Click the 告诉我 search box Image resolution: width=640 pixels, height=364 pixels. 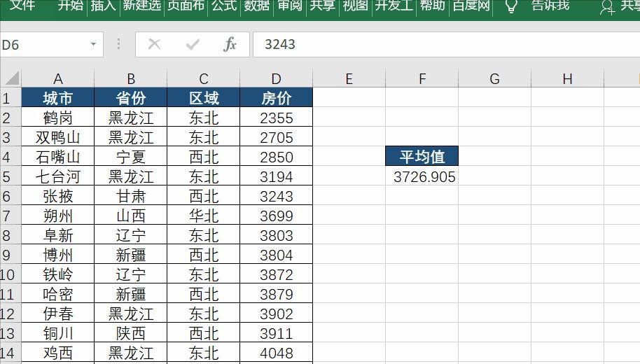click(550, 6)
